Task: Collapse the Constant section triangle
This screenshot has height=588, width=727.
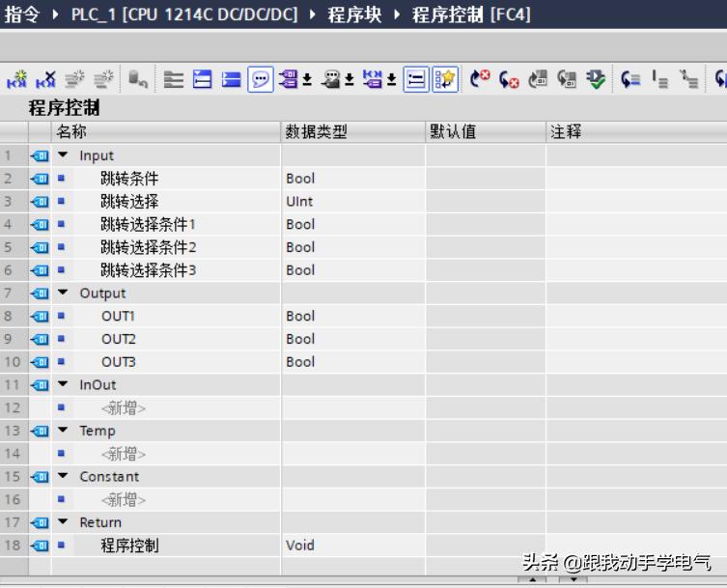Action: tap(63, 476)
